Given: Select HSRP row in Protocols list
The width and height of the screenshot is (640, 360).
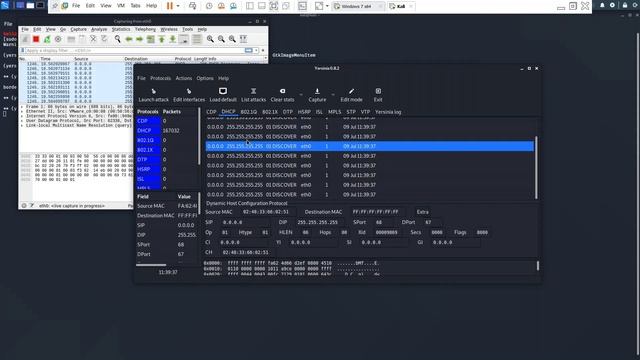Looking at the screenshot, I should pos(168,169).
